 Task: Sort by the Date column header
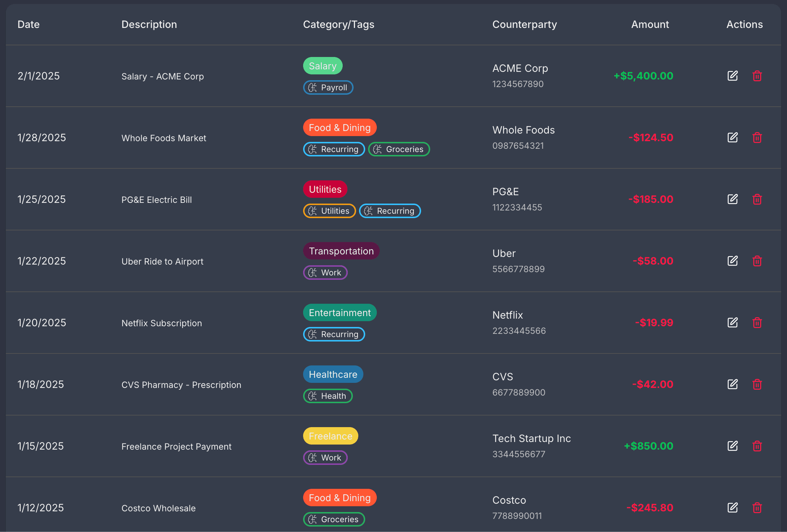pos(28,24)
